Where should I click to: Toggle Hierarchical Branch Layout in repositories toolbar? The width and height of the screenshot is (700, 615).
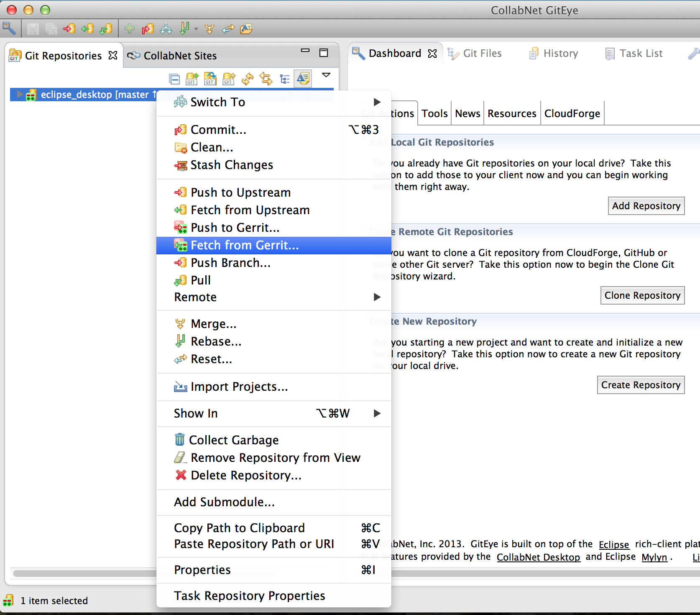(x=285, y=79)
